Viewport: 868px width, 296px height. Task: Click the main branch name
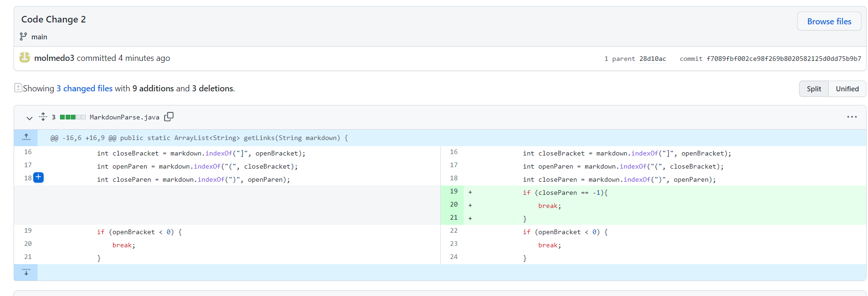39,37
